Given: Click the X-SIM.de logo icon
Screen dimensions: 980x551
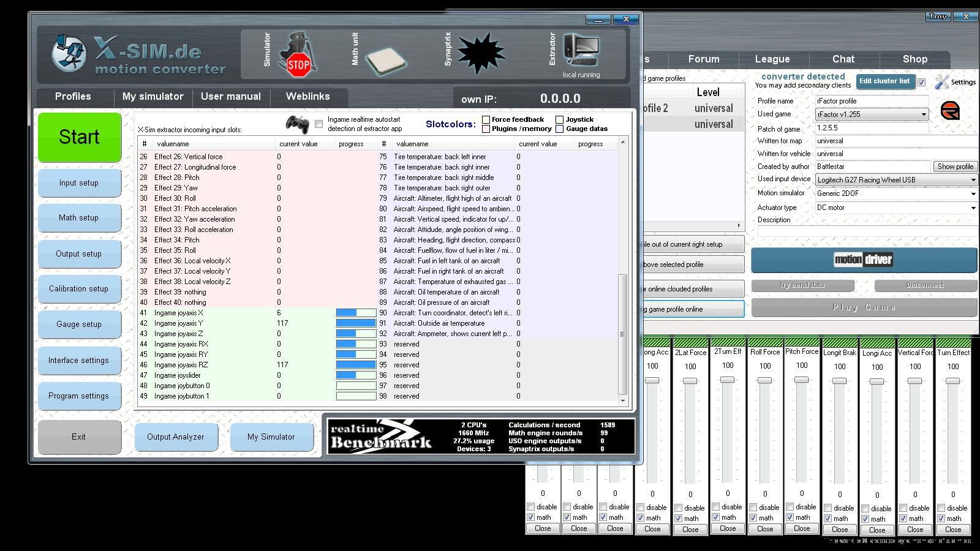Looking at the screenshot, I should point(69,53).
